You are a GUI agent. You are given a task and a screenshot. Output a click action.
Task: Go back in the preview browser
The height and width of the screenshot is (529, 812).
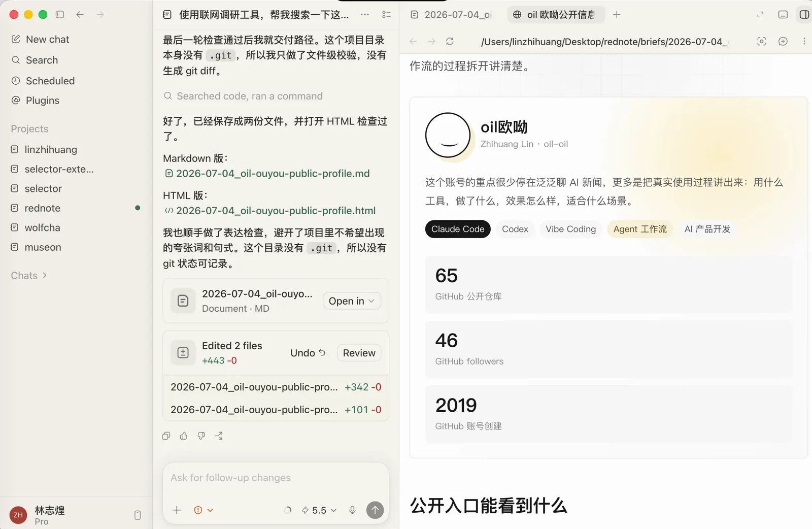click(x=413, y=41)
